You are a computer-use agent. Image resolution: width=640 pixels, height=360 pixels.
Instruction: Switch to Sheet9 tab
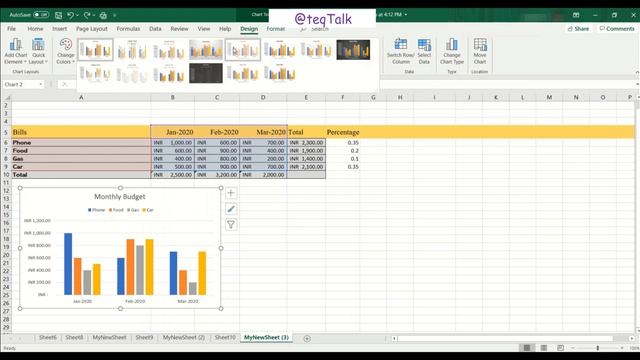tap(144, 338)
